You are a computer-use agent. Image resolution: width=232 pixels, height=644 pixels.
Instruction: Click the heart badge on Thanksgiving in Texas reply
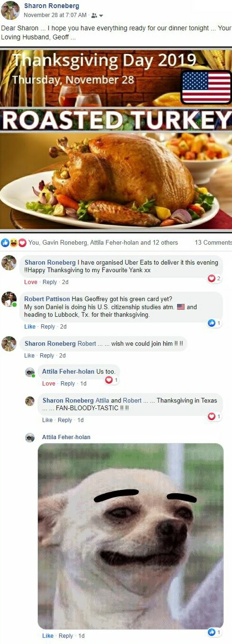coord(214,416)
